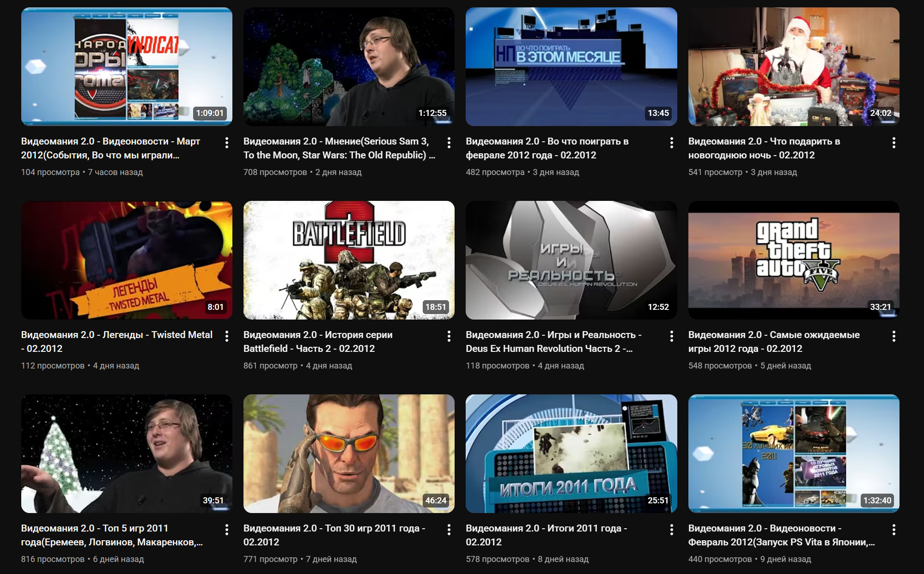Open three-dot menu for Мнение Serious Sam 3 video
The width and height of the screenshot is (924, 574).
[449, 143]
